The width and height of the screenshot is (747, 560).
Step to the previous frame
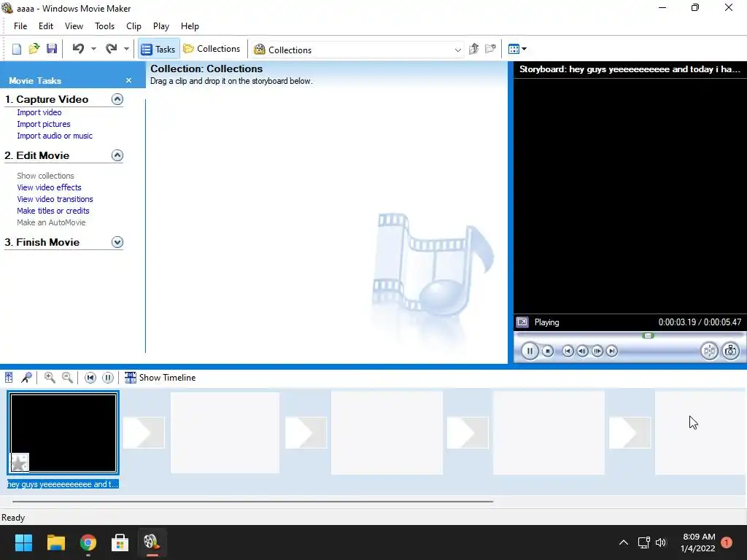coord(582,351)
